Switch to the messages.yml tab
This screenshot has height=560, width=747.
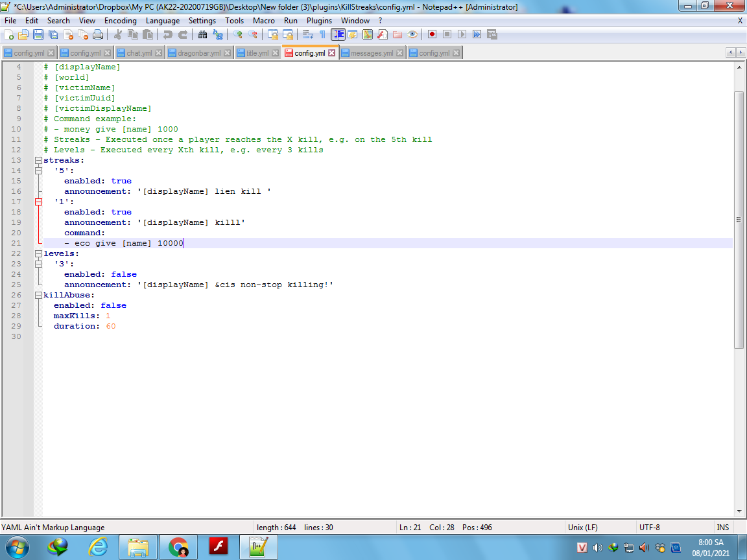click(x=371, y=53)
